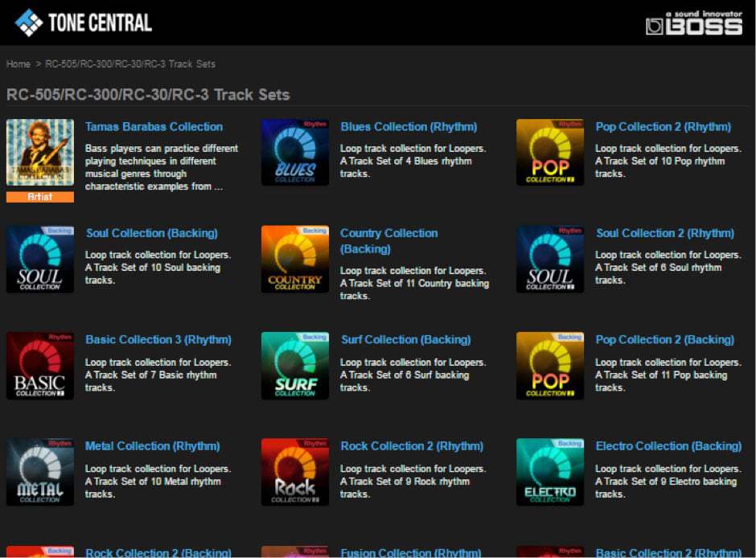Open Basic Collection 3 cover icon
756x558 pixels.
[x=40, y=366]
